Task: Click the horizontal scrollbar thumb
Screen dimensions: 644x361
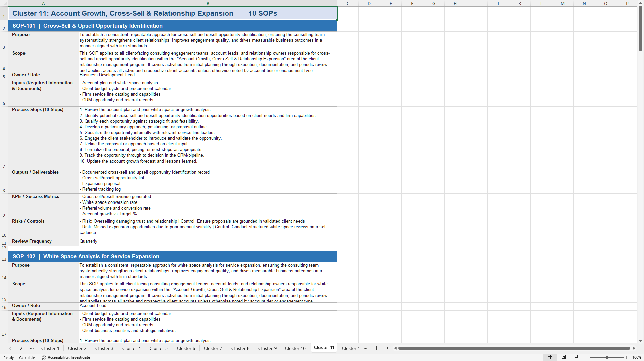Action: [x=514, y=348]
